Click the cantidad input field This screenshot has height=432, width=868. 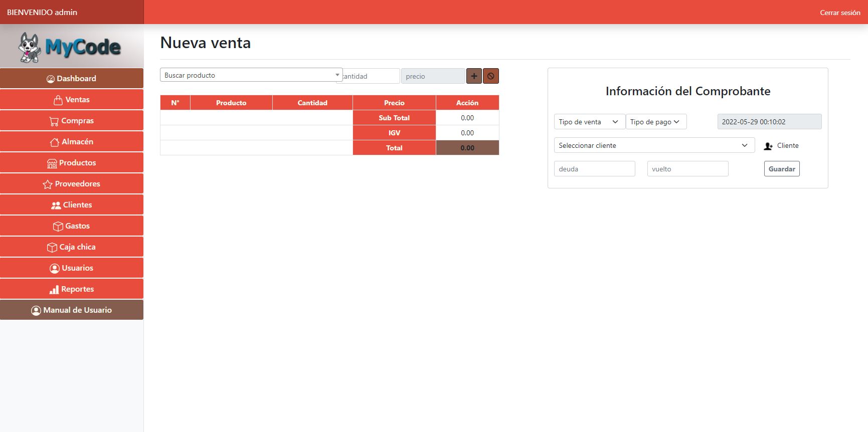[x=371, y=76]
